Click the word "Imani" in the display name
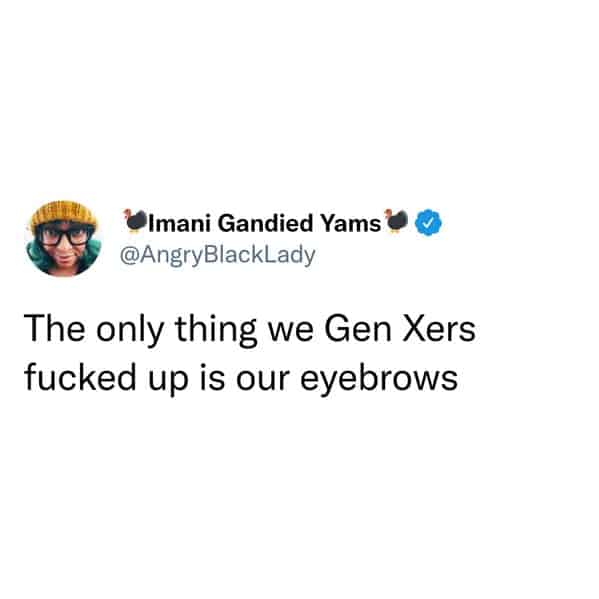This screenshot has height=599, width=599. click(180, 223)
